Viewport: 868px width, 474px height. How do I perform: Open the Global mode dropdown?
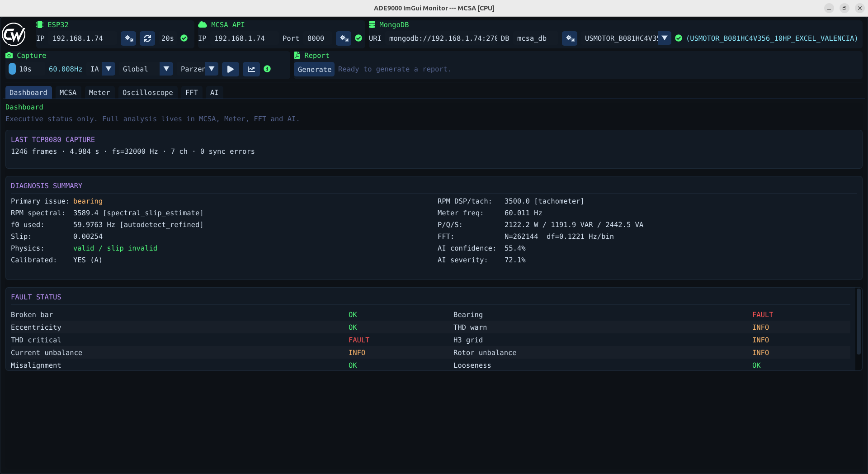166,69
